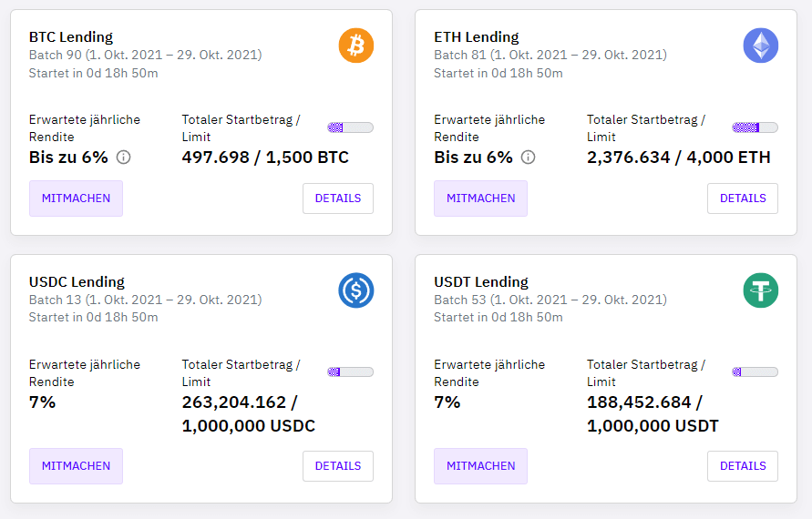Join USDC Lending with MITMACHEN
This screenshot has height=519, width=812.
[77, 465]
